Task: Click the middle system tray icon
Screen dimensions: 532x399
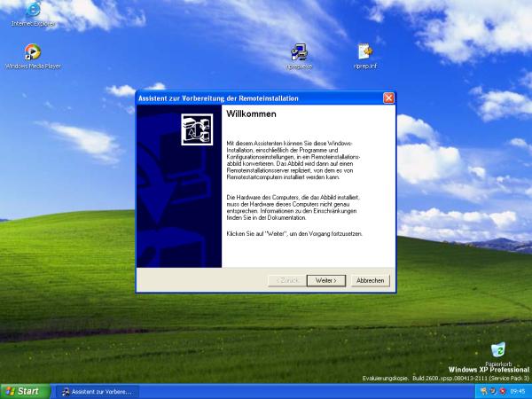Action: 493,392
